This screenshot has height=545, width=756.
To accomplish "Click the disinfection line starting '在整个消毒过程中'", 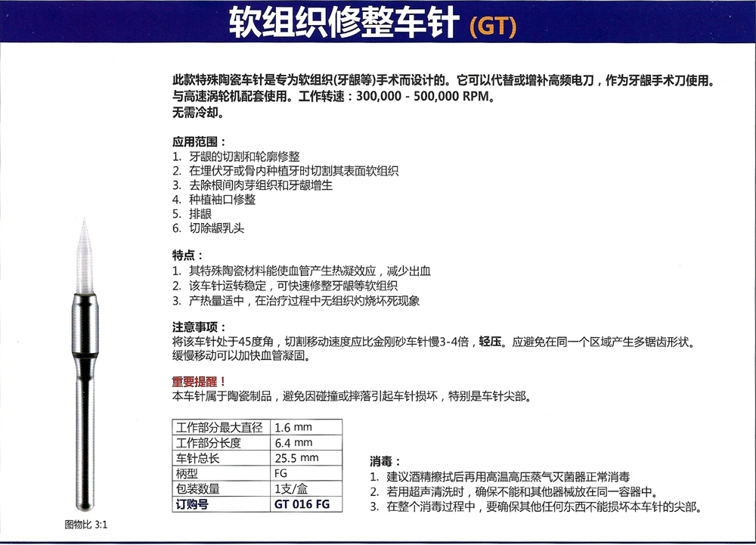I will click(x=545, y=507).
